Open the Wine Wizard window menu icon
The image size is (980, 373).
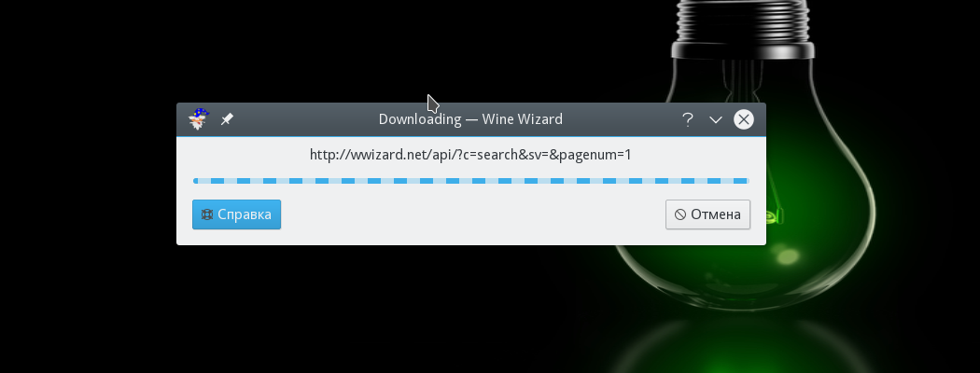coord(199,118)
